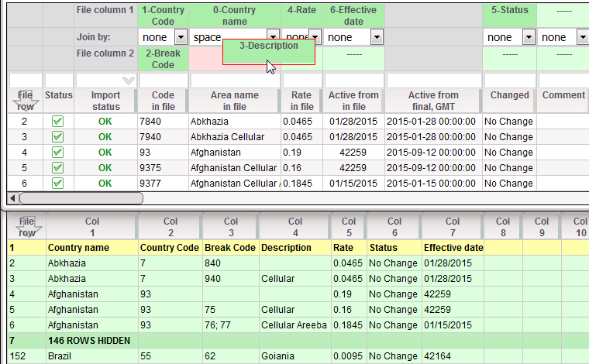This screenshot has width=589, height=364.
Task: Select the 6-Effective date column tag
Action: [353, 15]
